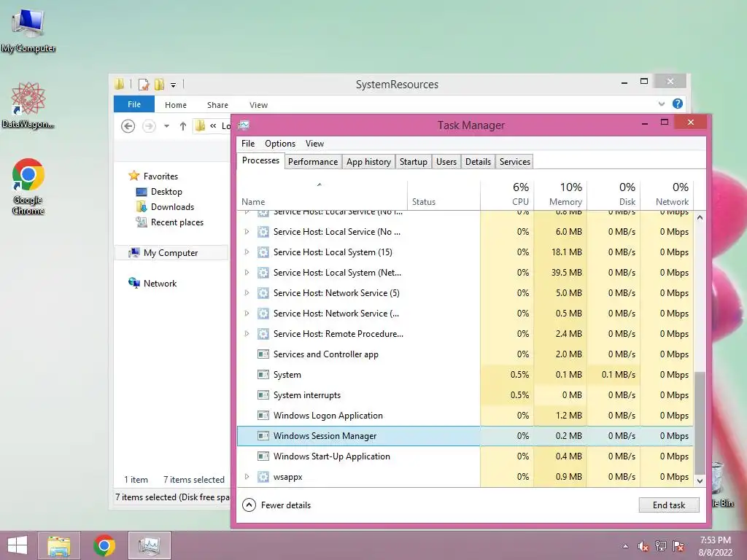Viewport: 747px width, 560px height.
Task: Select the System interrupts process
Action: coord(465,395)
